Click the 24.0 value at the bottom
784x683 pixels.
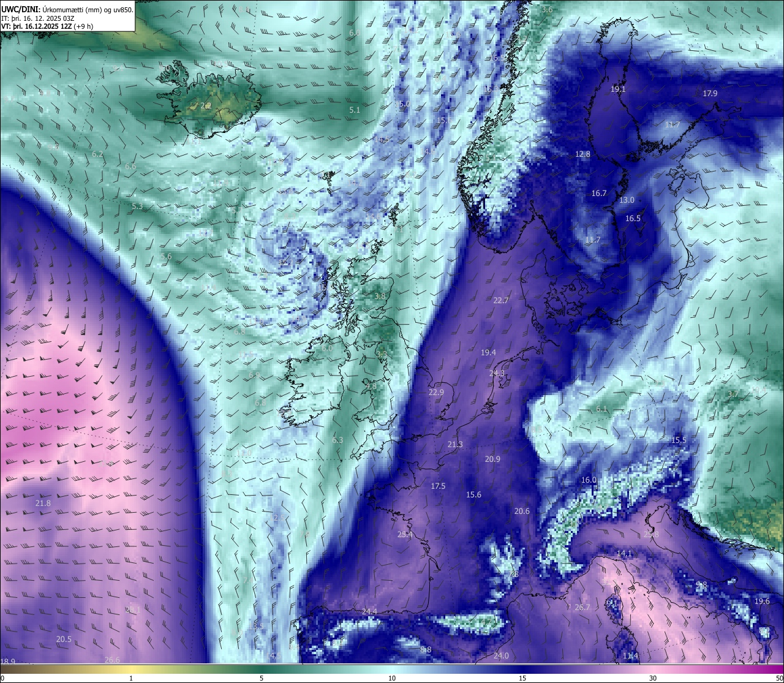click(x=501, y=656)
